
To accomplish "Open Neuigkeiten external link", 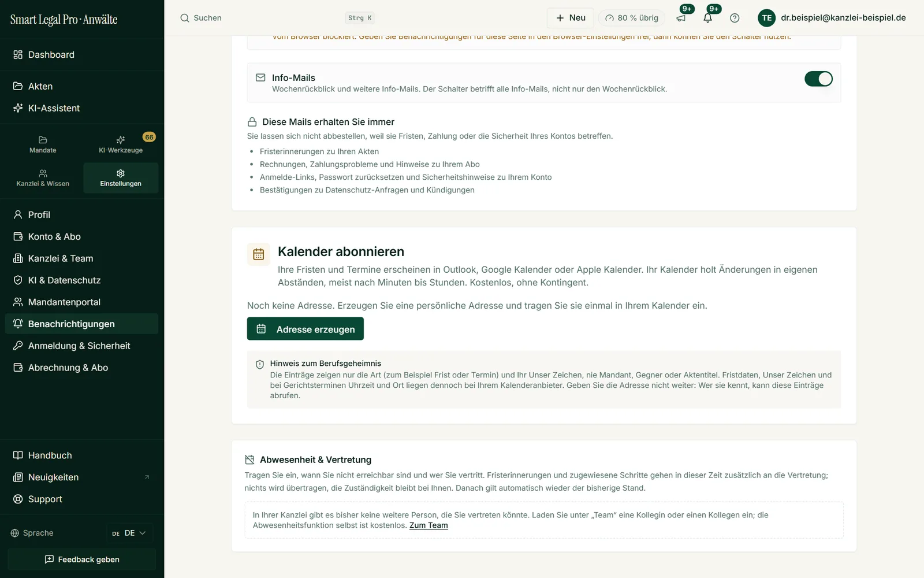I will coord(82,477).
